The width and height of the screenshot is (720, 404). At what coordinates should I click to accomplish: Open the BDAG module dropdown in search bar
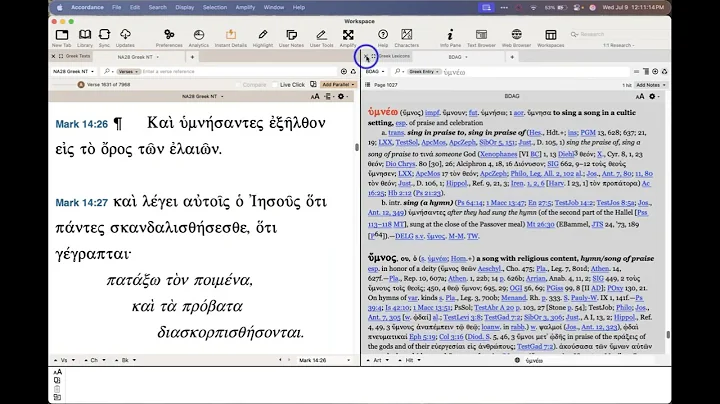(375, 72)
